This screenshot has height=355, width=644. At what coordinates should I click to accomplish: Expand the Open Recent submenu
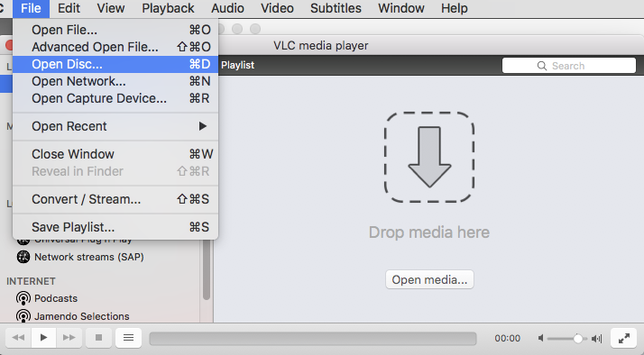pos(115,126)
